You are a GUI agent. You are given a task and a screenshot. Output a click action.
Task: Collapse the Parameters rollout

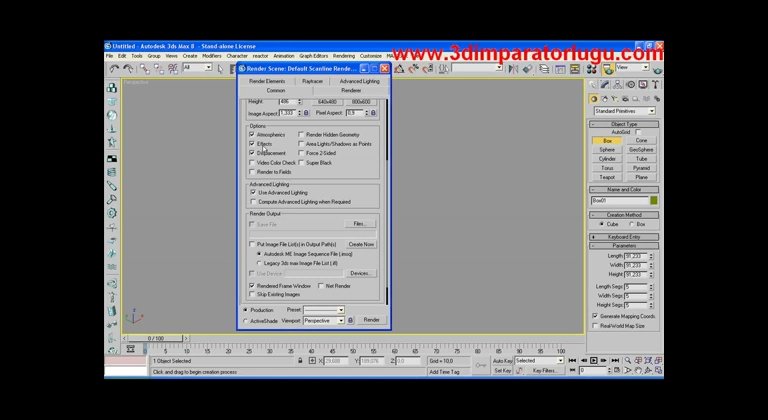[624, 246]
